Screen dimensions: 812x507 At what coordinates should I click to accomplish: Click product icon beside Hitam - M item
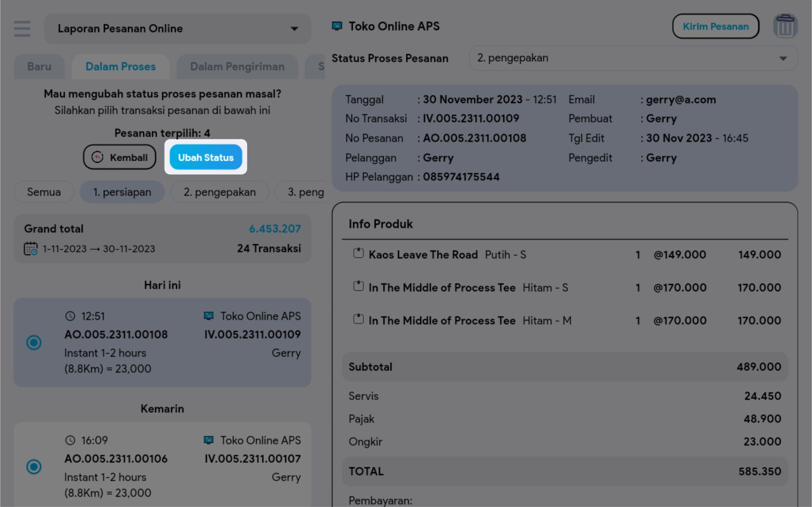(358, 319)
